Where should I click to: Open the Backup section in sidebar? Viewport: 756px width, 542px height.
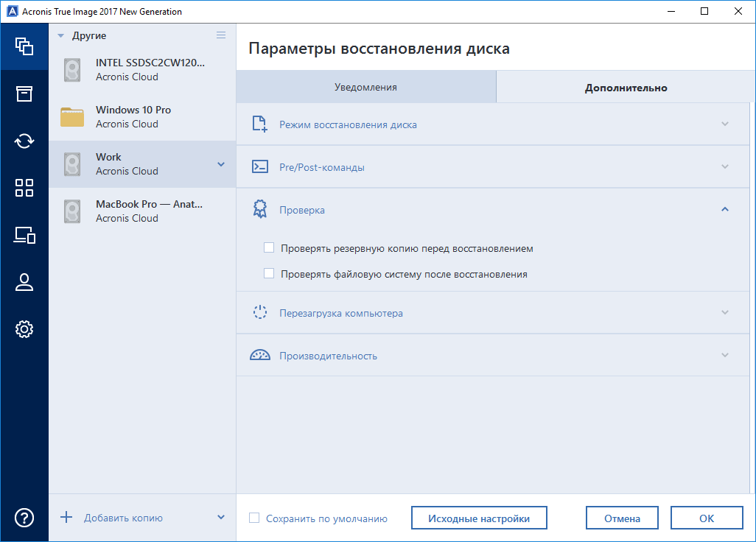(24, 46)
